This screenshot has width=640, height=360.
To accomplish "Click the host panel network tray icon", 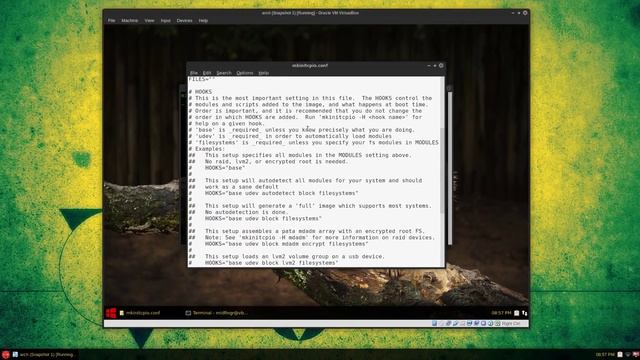I will [x=628, y=355].
